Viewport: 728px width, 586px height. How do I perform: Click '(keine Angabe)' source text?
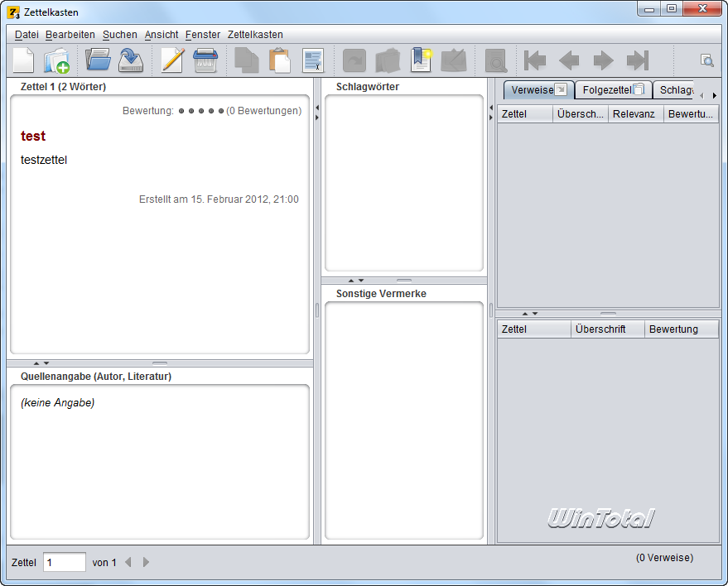[x=58, y=403]
